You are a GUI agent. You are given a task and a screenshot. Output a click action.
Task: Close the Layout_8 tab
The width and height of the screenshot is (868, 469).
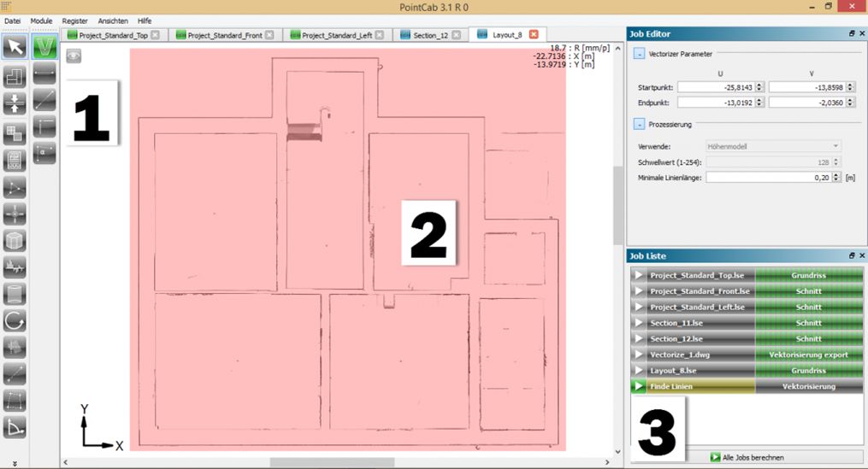click(x=534, y=35)
